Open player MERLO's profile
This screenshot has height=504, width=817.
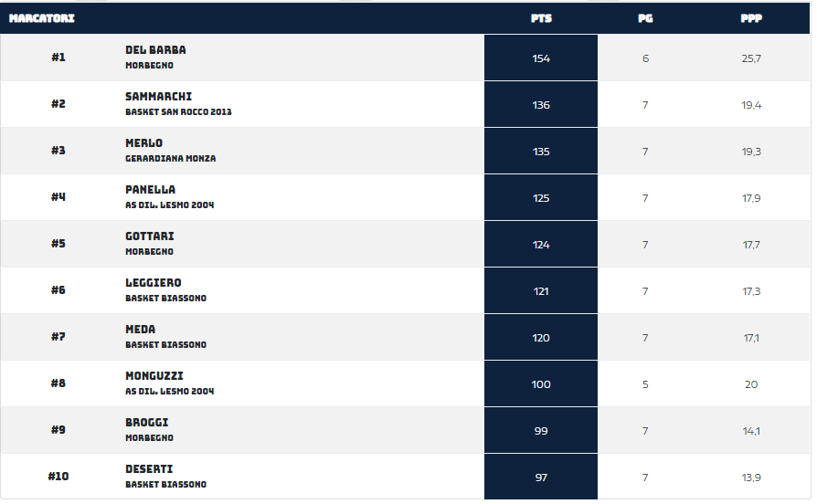click(143, 143)
